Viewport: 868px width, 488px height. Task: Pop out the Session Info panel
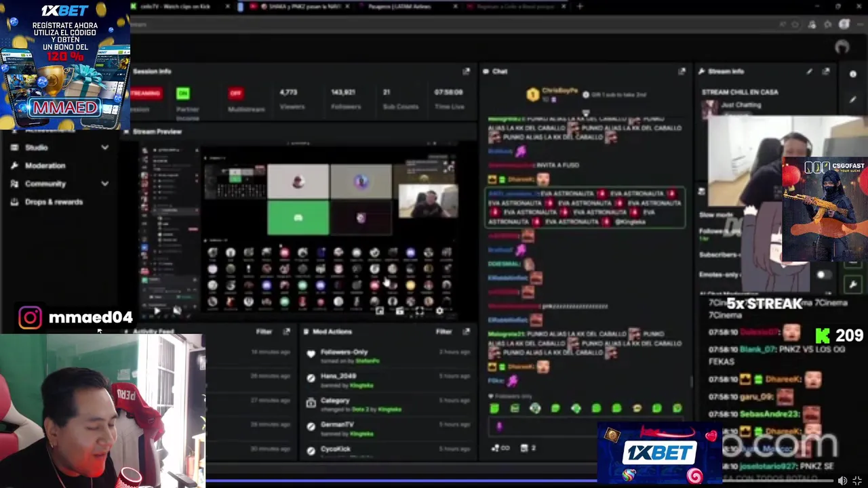coord(466,71)
